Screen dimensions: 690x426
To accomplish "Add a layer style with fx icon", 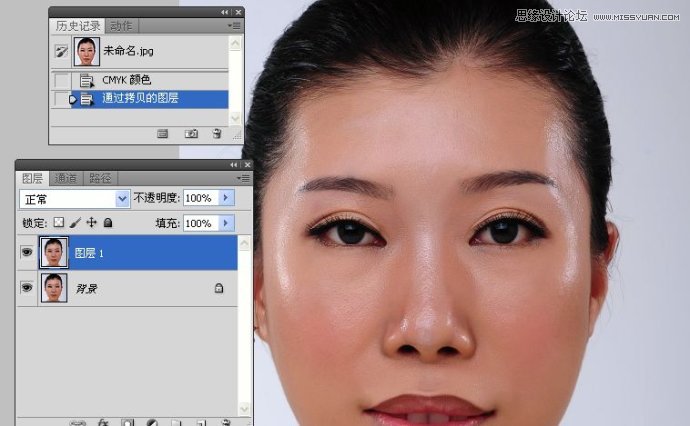I will 103,422.
